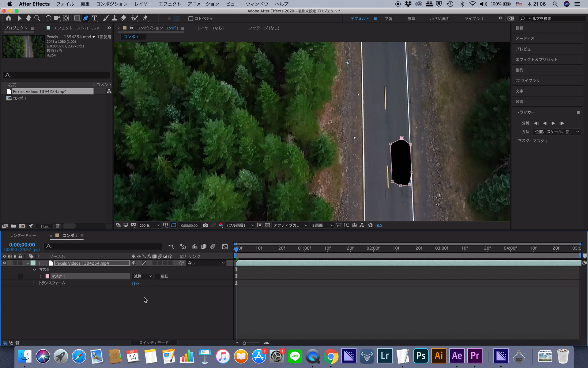This screenshot has width=588, height=368.
Task: Click the Effects and Presets panel icon
Action: 536,59
